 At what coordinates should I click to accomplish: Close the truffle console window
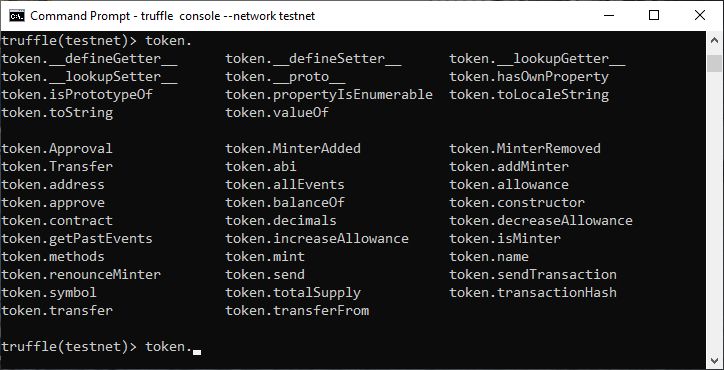700,16
